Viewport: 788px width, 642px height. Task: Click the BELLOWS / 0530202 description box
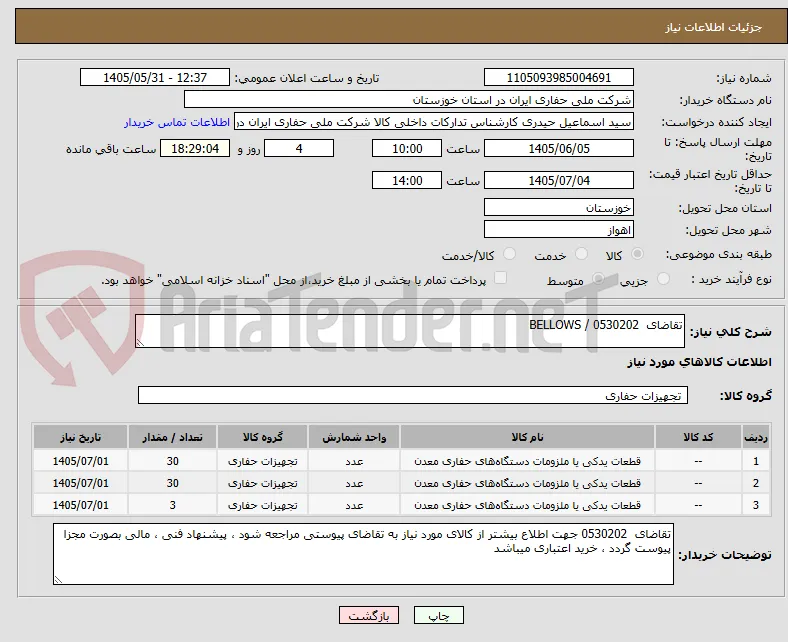click(x=410, y=331)
